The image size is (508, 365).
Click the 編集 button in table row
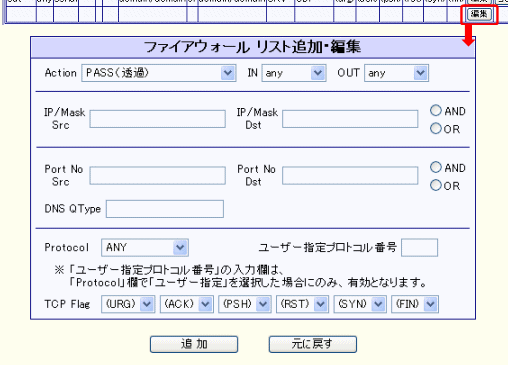479,14
